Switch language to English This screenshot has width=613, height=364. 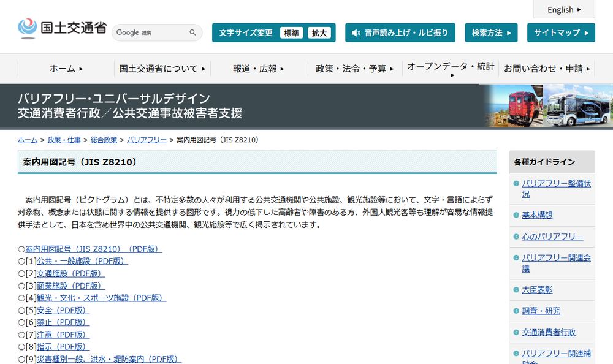(564, 9)
